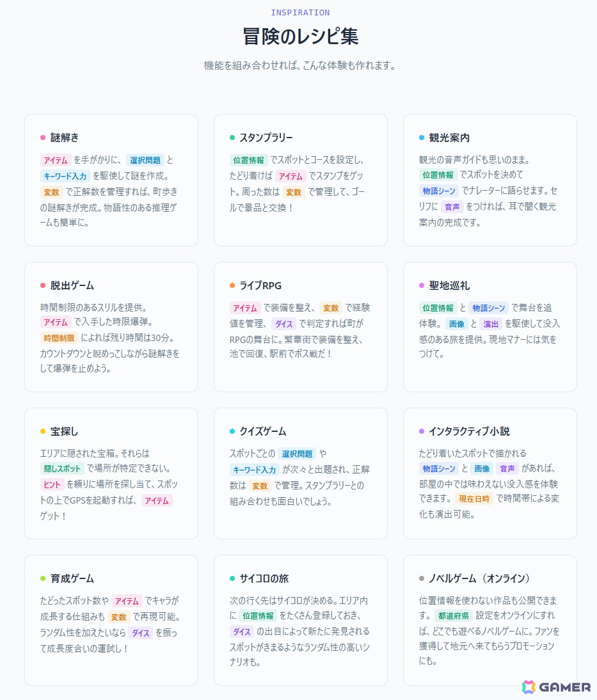Click the gray dot beside ノベルゲーム（オンライン）

click(422, 578)
